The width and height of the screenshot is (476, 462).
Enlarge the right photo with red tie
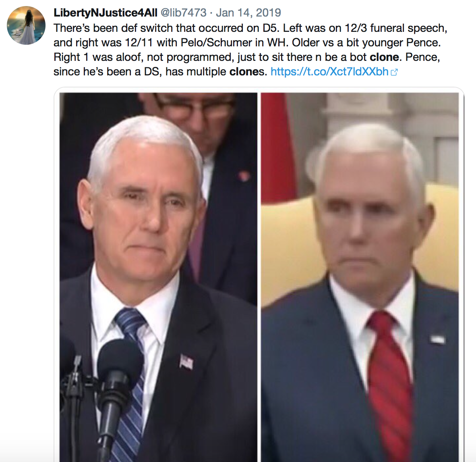tap(360, 277)
